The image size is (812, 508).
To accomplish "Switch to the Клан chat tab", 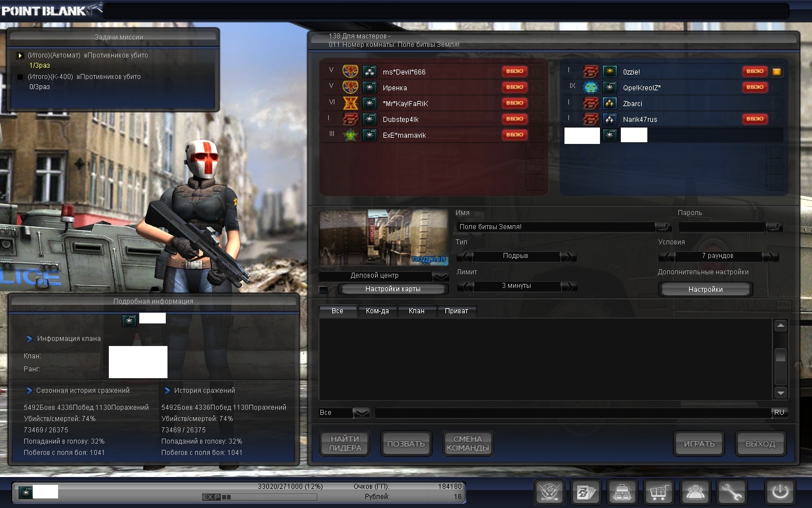I will [416, 311].
